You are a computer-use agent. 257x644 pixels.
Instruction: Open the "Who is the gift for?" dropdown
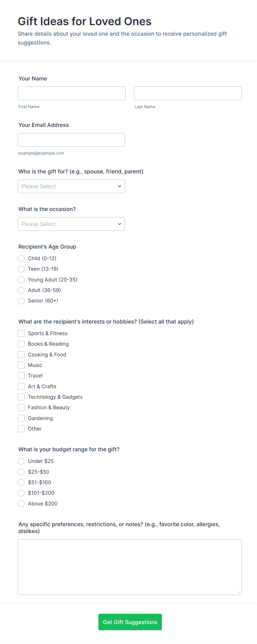click(x=71, y=186)
